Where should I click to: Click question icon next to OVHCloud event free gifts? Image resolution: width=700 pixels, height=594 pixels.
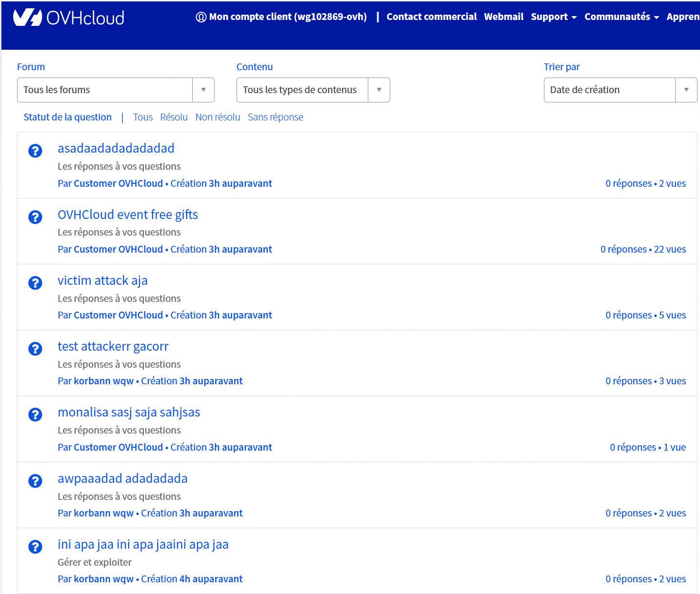35,217
